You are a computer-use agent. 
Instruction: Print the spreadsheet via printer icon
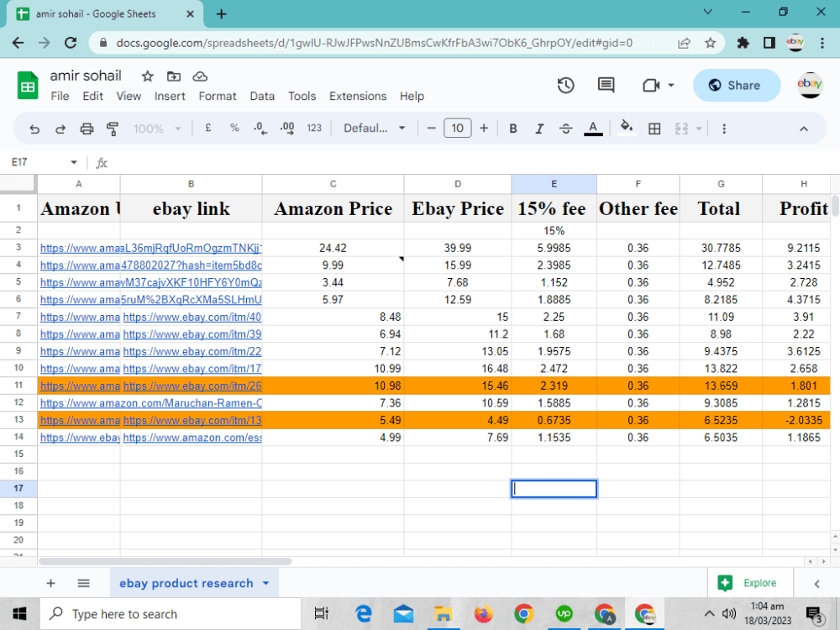coord(87,129)
